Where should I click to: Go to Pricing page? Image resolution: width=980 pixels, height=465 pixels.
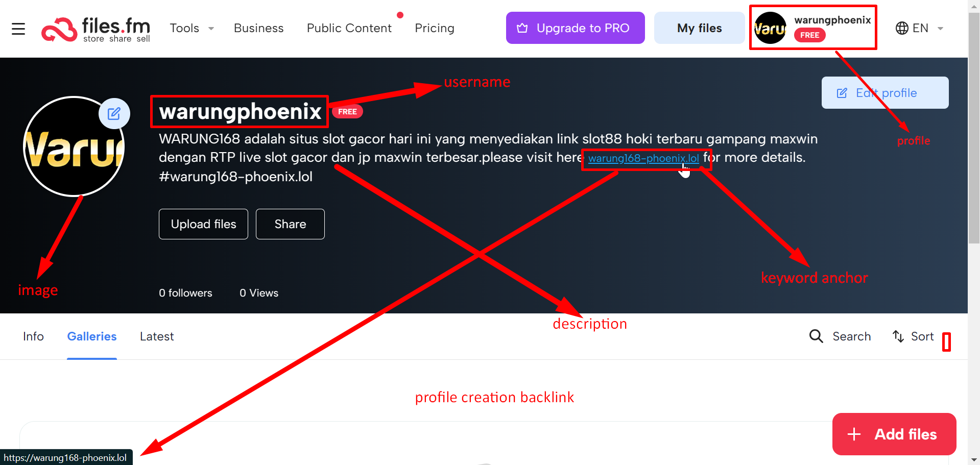[x=434, y=28]
